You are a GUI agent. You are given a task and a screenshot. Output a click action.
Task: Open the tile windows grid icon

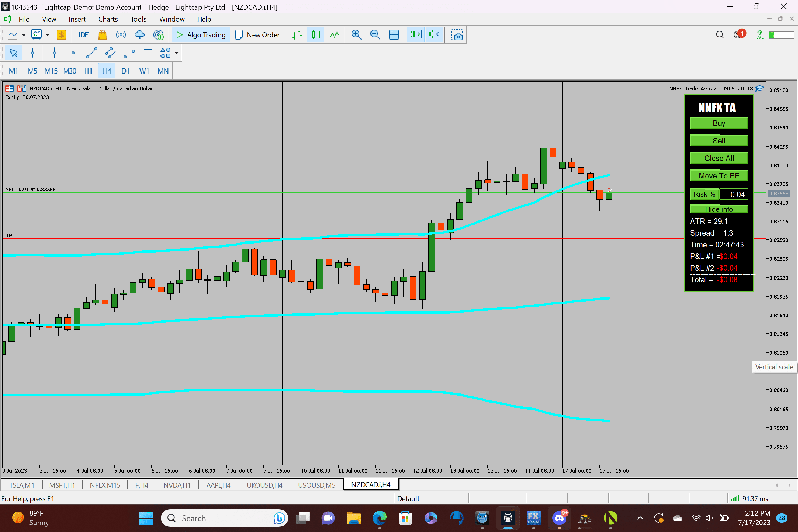tap(393, 35)
